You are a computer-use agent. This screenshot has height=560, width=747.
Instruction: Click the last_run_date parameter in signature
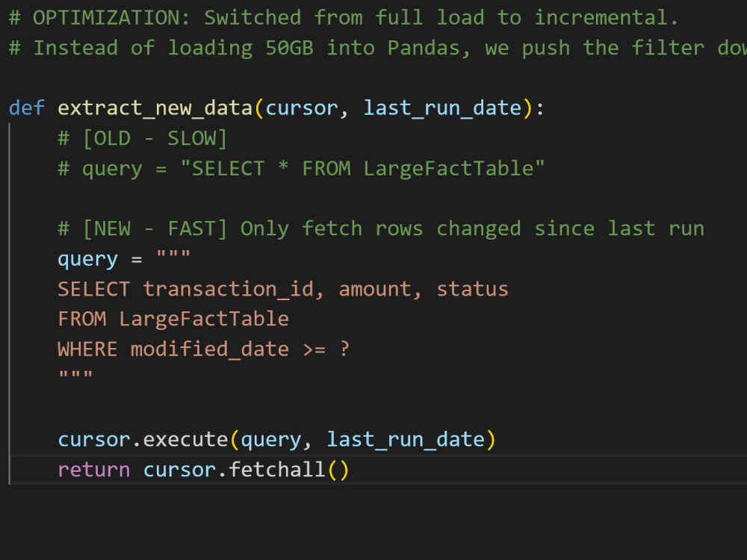click(x=442, y=108)
